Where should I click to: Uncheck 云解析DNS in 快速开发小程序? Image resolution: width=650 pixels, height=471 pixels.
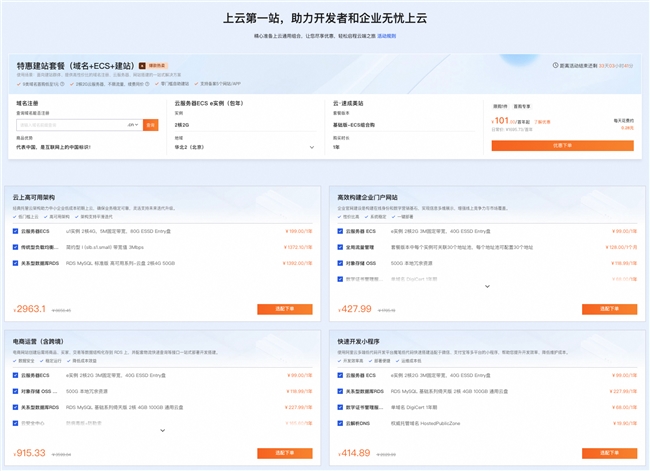click(341, 423)
